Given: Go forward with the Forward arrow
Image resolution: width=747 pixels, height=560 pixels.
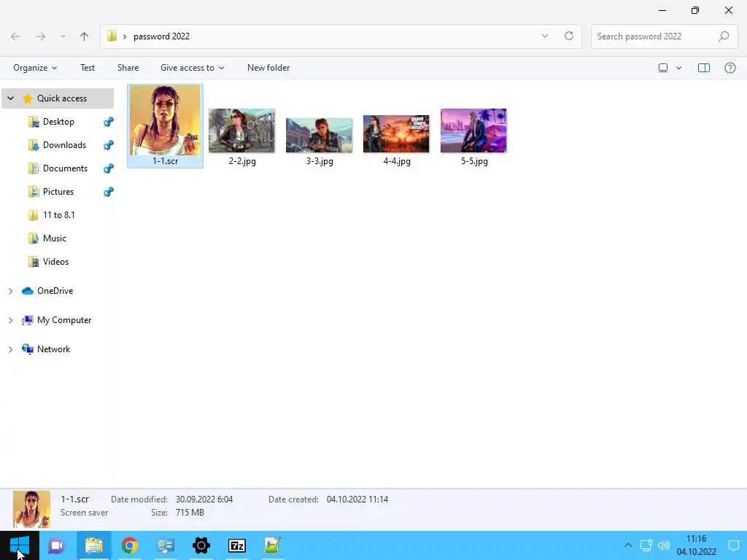Looking at the screenshot, I should [x=41, y=36].
